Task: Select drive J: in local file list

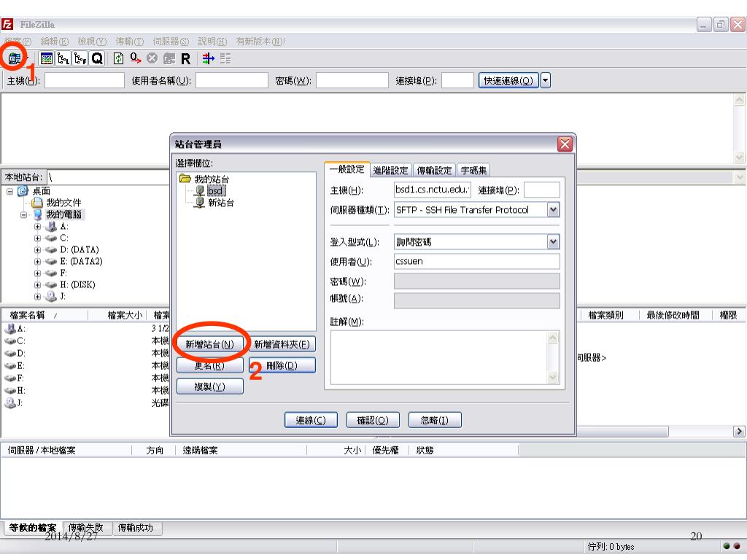Action: tap(14, 402)
